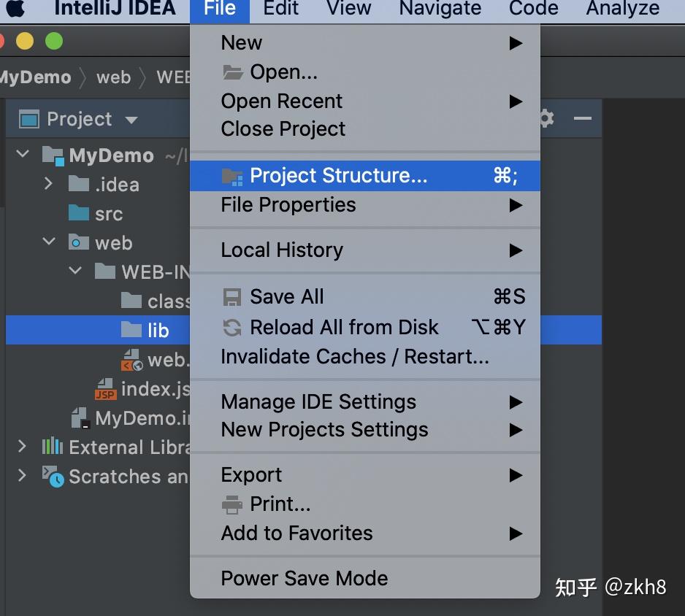Open the Edit menu

280,9
